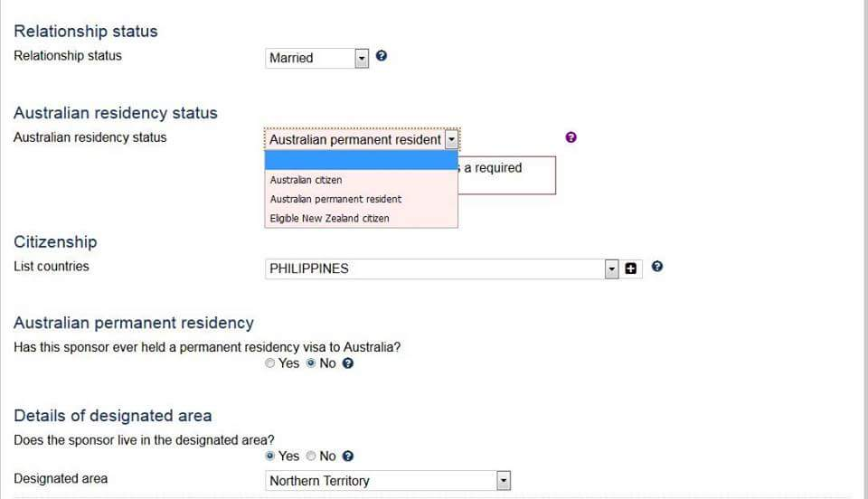The height and width of the screenshot is (499, 868).
Task: Open the PHILIPPINES country dropdown
Action: pyautogui.click(x=611, y=268)
